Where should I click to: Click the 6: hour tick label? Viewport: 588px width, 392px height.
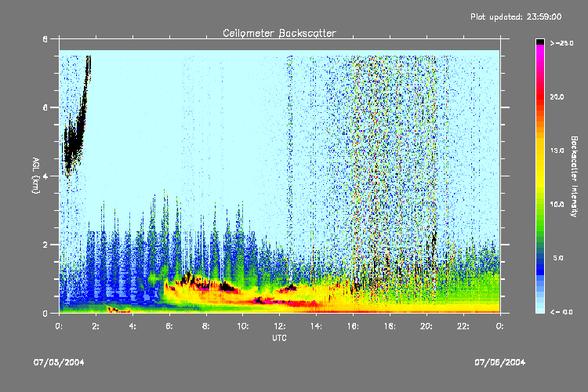(169, 326)
